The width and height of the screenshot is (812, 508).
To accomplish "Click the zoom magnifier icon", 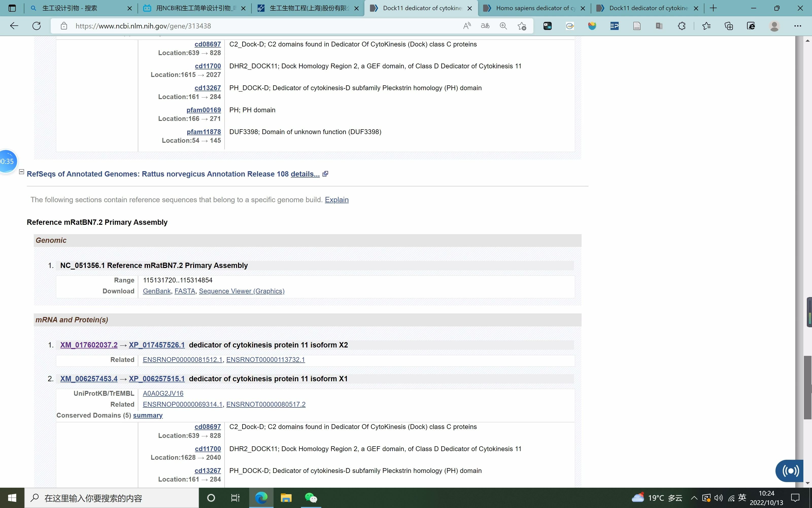I will click(503, 26).
